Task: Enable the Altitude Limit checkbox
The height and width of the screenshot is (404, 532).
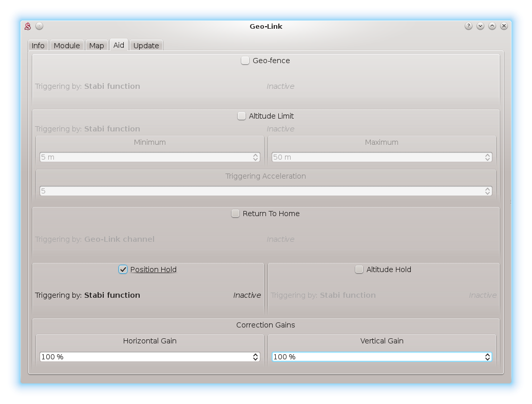Action: click(x=241, y=116)
